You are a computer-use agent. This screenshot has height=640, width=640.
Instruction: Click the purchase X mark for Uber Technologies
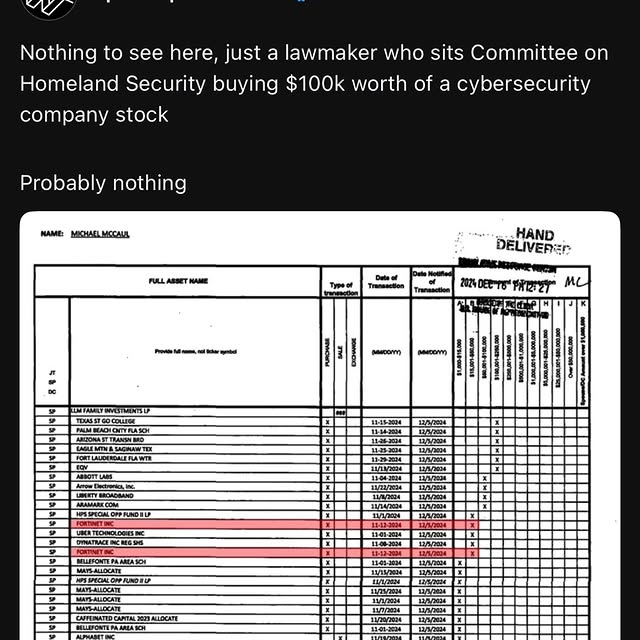327,534
